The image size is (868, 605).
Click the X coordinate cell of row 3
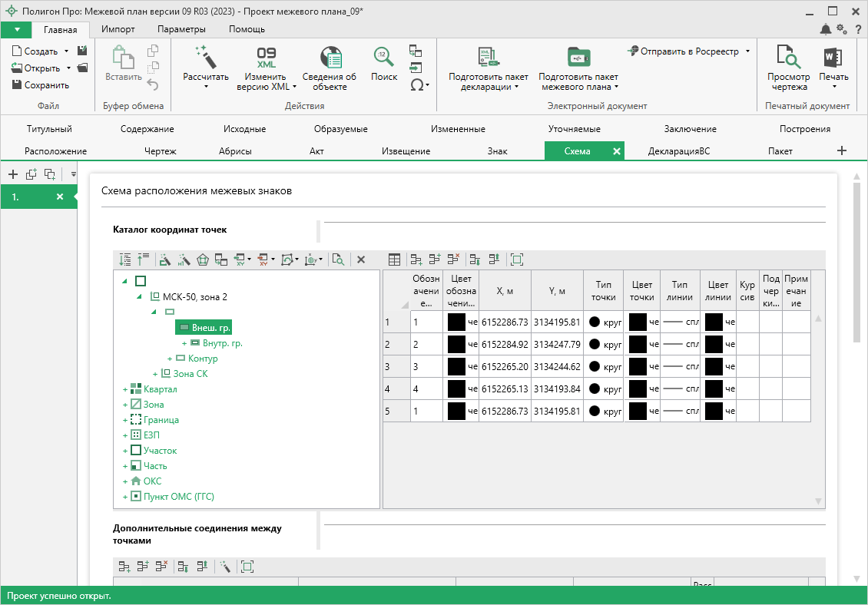(504, 367)
